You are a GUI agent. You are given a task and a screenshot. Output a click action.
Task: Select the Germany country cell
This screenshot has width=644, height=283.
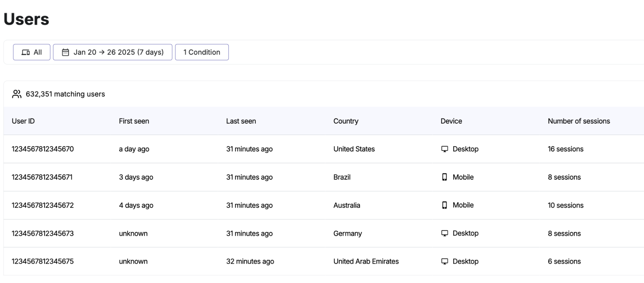coord(348,233)
